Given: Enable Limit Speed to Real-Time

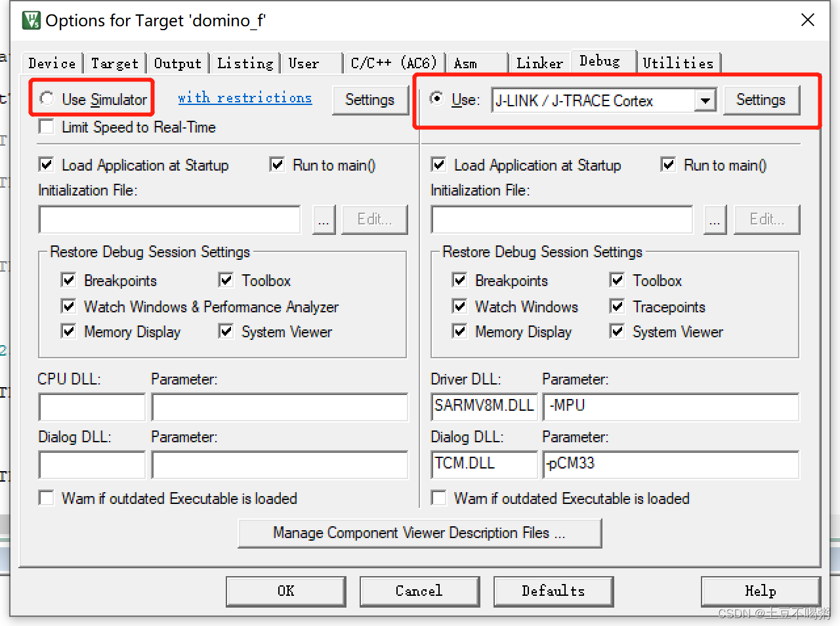Looking at the screenshot, I should coord(46,127).
